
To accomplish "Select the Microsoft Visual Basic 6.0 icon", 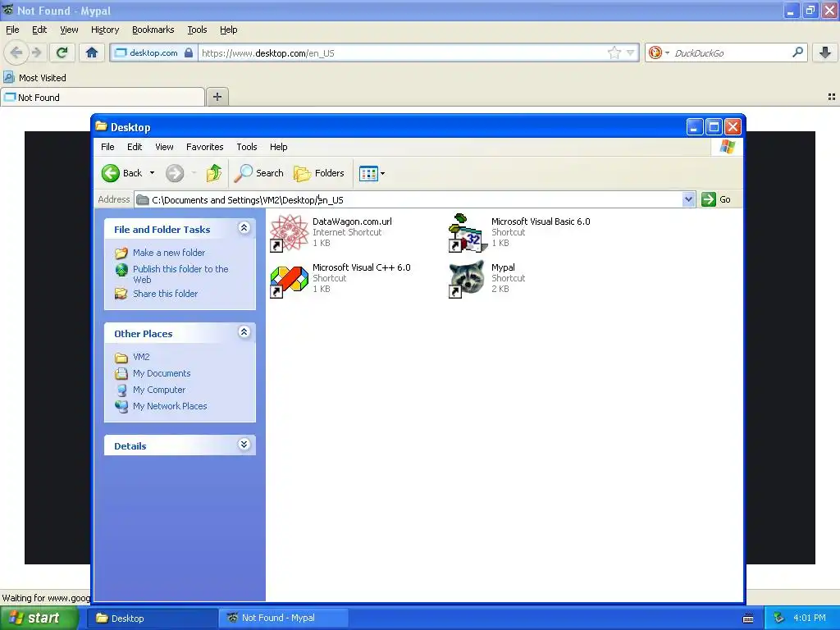I will pos(468,233).
